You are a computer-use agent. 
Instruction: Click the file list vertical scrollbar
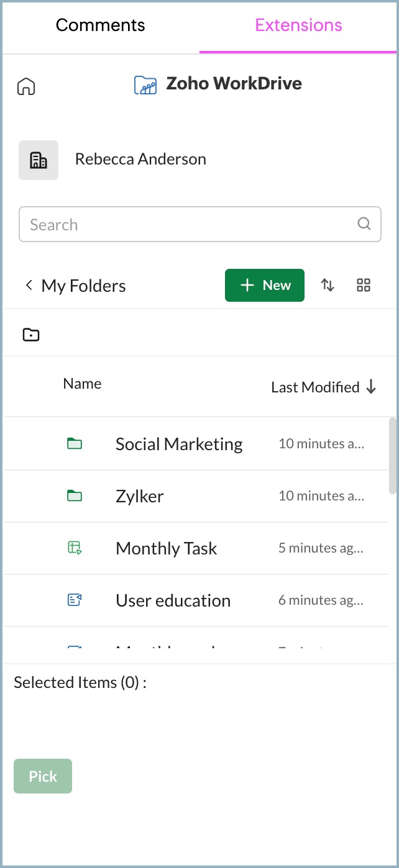(x=392, y=455)
